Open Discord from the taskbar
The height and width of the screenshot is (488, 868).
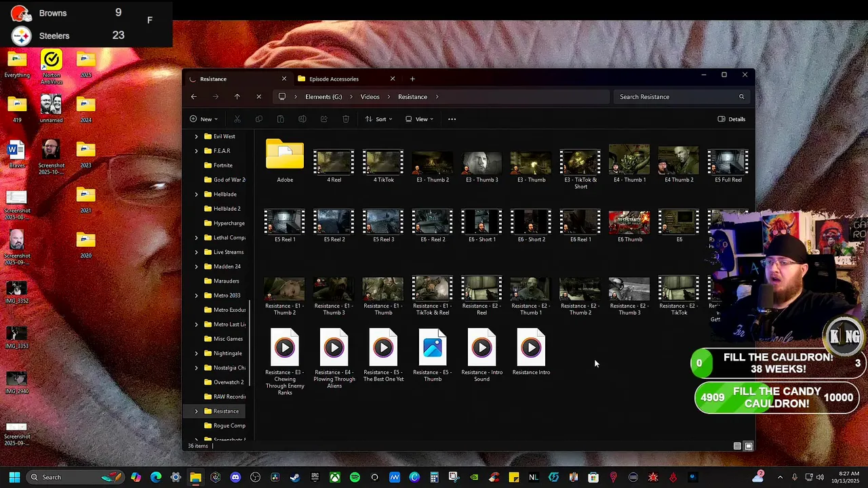(235, 477)
